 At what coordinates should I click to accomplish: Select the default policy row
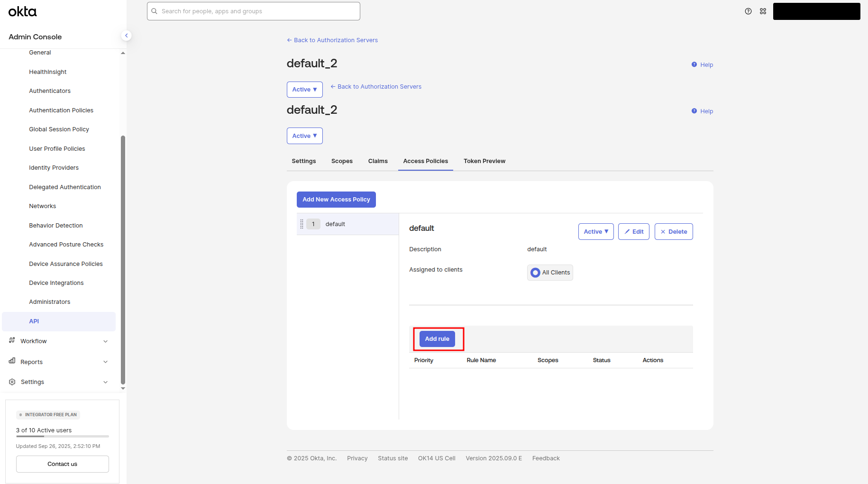coord(347,224)
